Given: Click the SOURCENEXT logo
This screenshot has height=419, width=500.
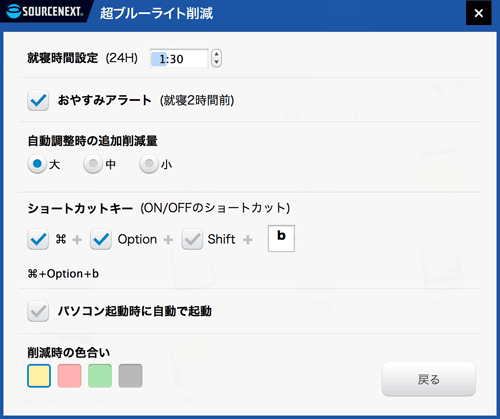Looking at the screenshot, I should (45, 11).
